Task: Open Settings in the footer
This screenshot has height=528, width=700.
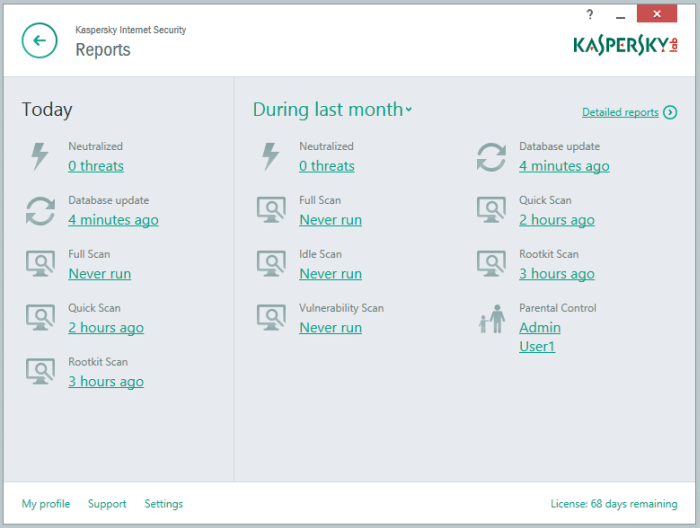Action: 163,504
